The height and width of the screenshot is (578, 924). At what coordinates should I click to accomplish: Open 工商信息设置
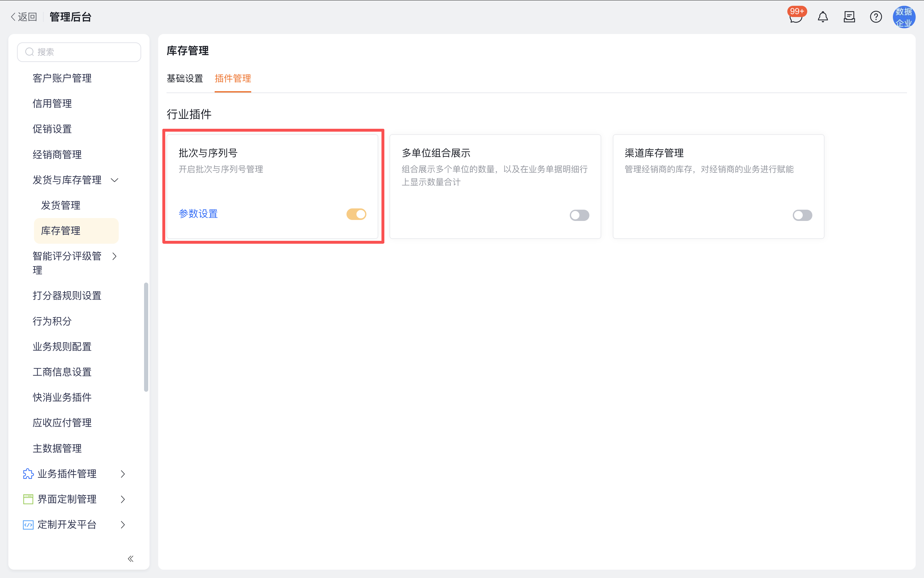(62, 372)
